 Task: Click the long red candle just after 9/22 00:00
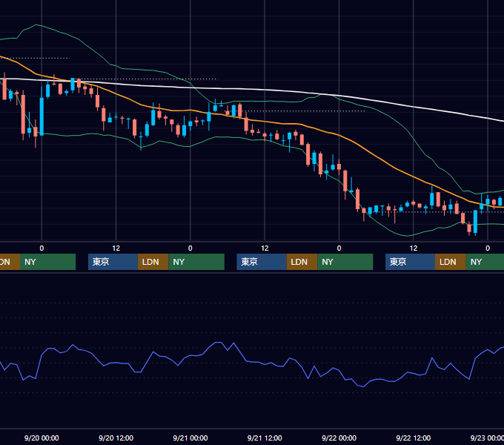[x=345, y=181]
